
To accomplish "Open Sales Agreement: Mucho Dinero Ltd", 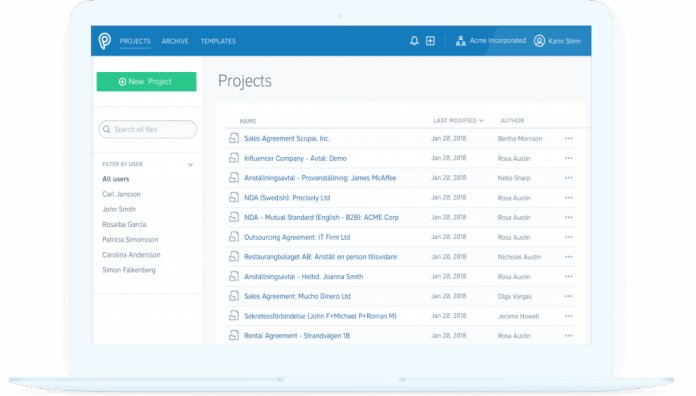I will [297, 296].
